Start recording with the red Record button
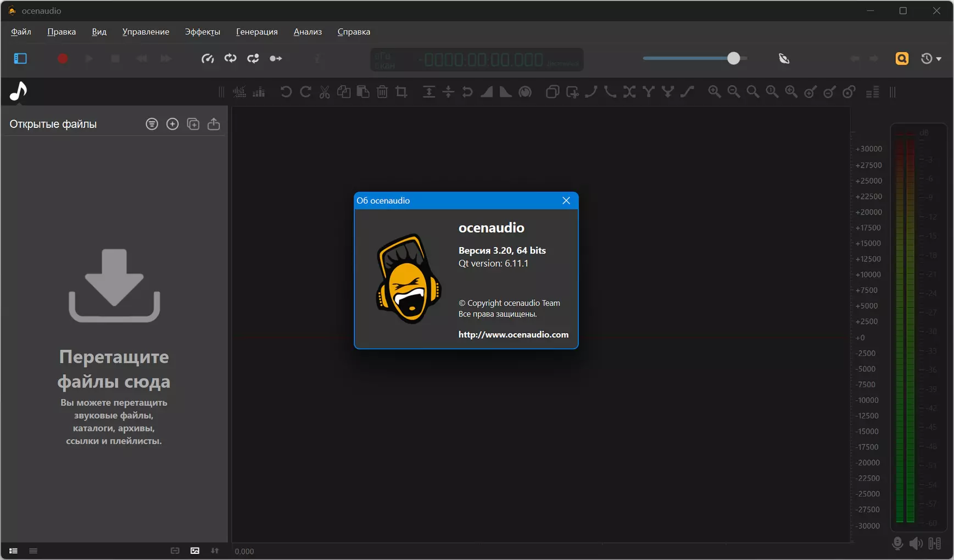This screenshot has width=954, height=560. pos(63,58)
